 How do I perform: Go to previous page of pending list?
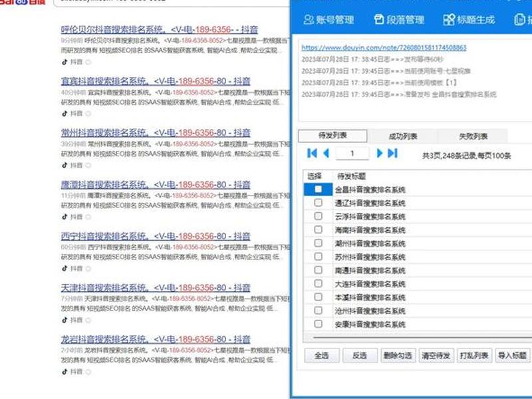tap(327, 154)
